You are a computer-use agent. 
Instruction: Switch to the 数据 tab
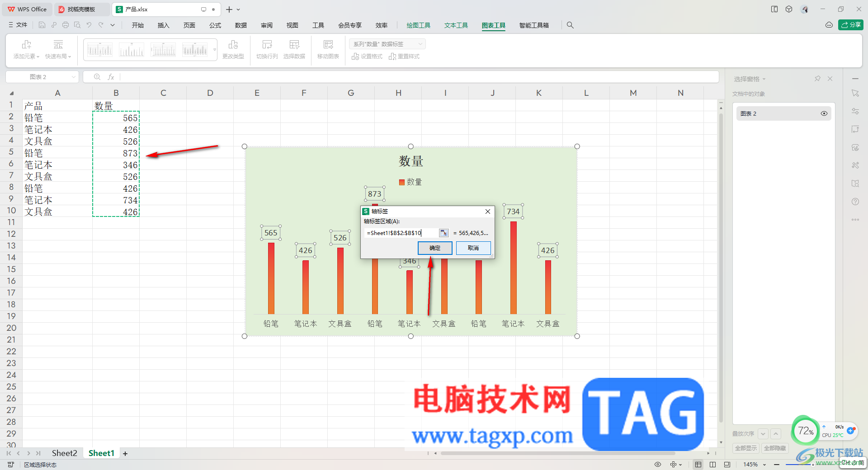point(241,25)
